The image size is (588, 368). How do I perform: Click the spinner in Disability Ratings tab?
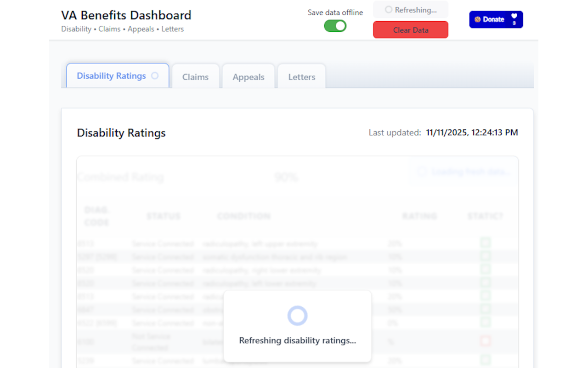155,75
